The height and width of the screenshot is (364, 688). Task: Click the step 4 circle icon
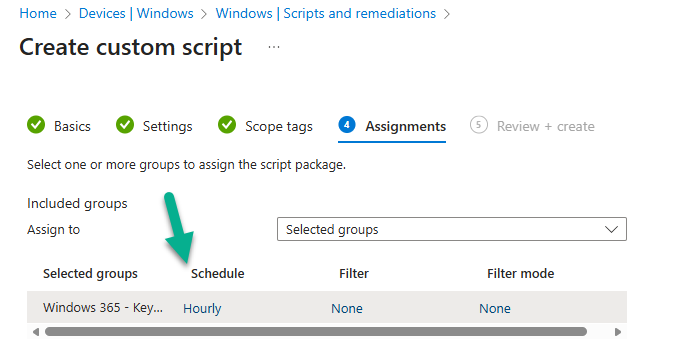(347, 125)
